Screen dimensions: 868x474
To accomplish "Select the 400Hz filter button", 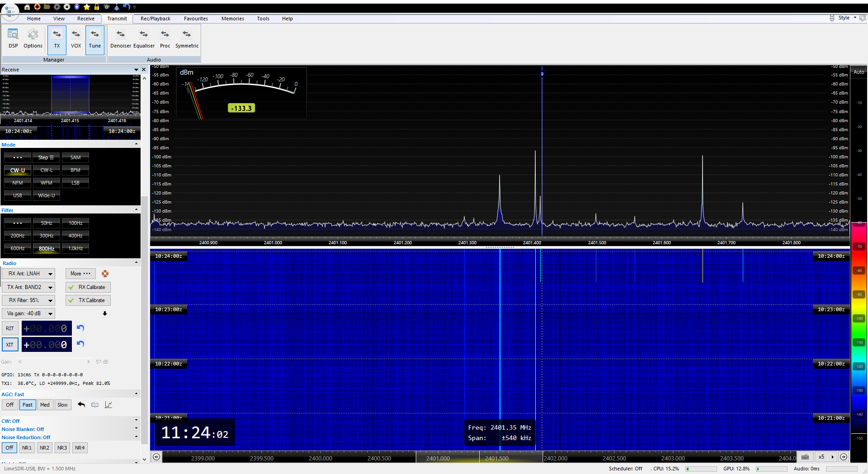I will point(75,236).
